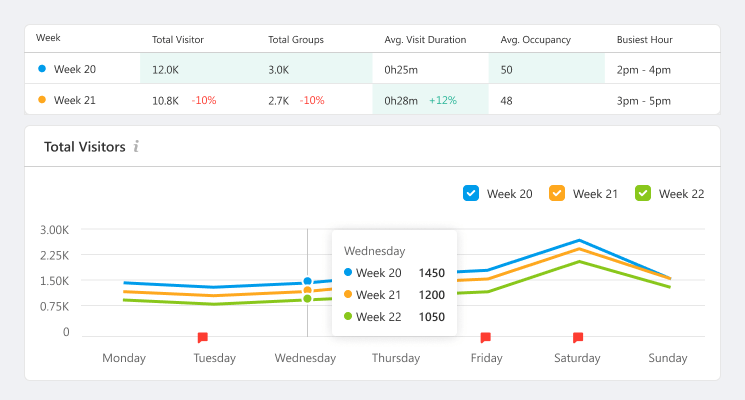This screenshot has width=745, height=400.
Task: Select the orange Week 21 data point on Wednesday
Action: pos(307,291)
